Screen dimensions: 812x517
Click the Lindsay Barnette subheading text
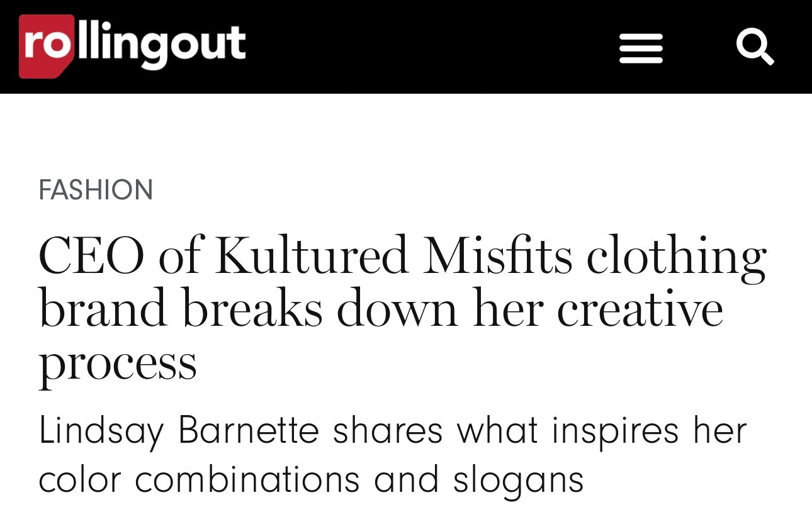tap(392, 455)
